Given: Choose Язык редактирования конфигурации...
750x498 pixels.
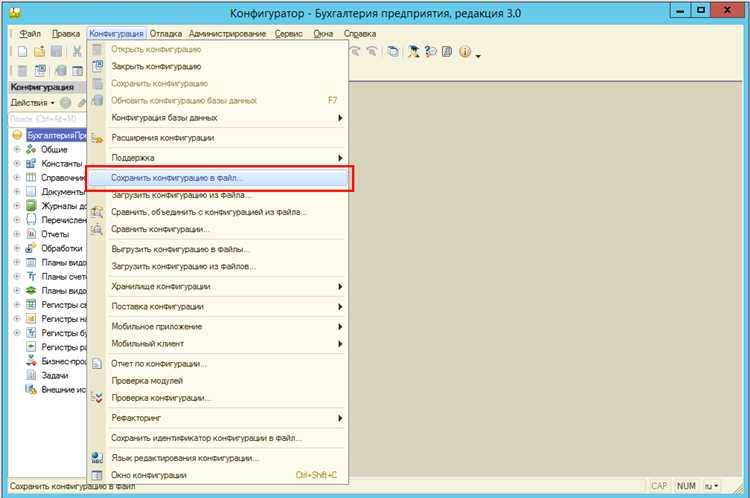Looking at the screenshot, I should click(218, 458).
